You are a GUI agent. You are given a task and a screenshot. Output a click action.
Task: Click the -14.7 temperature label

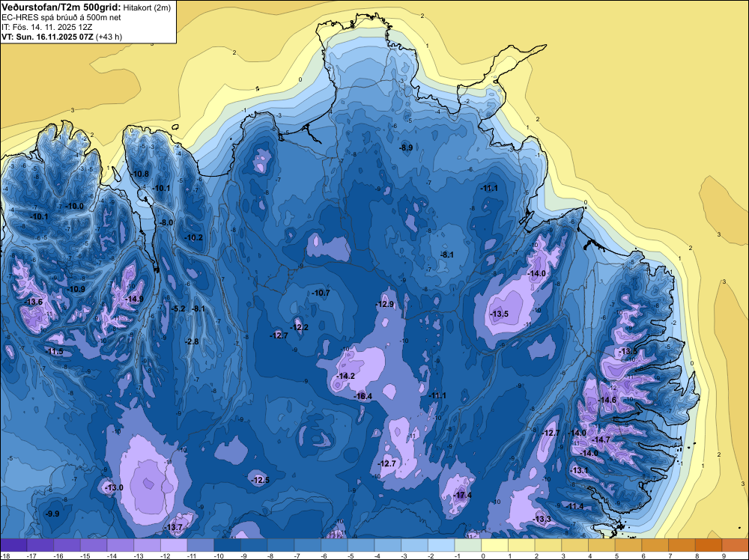click(601, 439)
